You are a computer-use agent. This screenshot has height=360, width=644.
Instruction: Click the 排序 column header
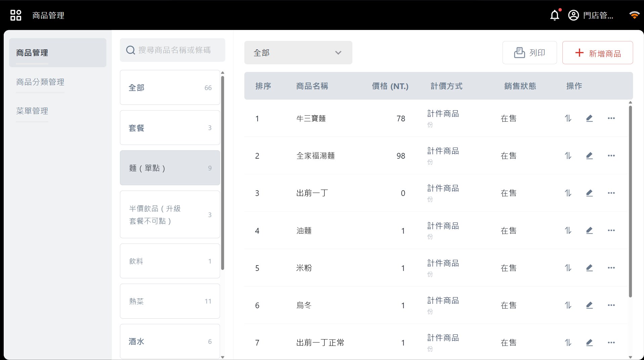263,86
